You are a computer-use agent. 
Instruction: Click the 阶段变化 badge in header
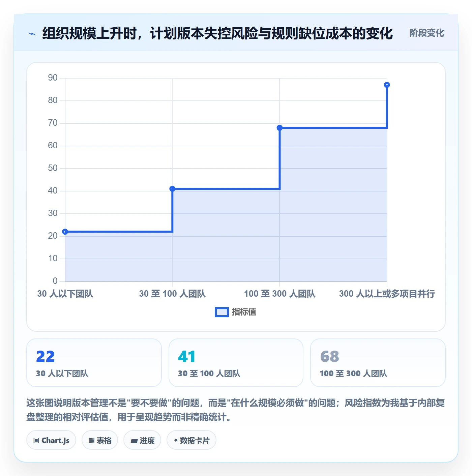426,33
